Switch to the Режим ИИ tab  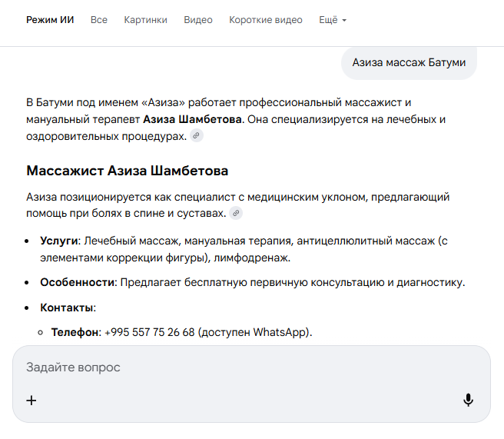[x=50, y=20]
